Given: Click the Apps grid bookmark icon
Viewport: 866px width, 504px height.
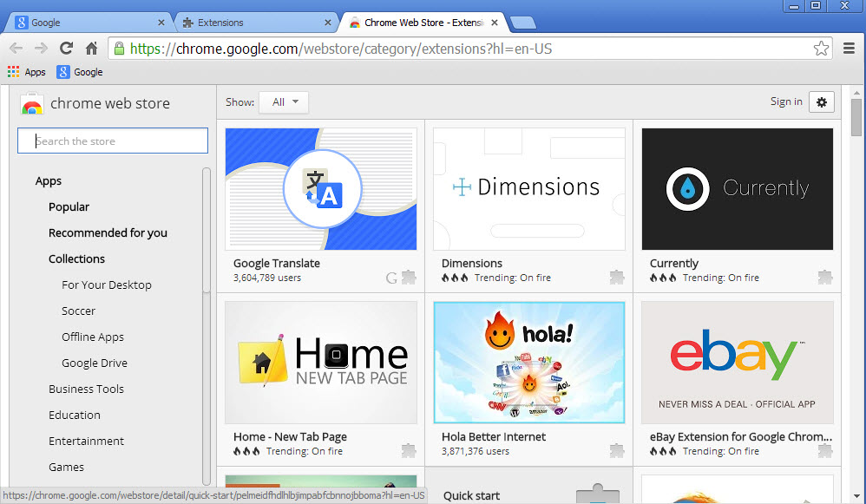Looking at the screenshot, I should pyautogui.click(x=13, y=72).
